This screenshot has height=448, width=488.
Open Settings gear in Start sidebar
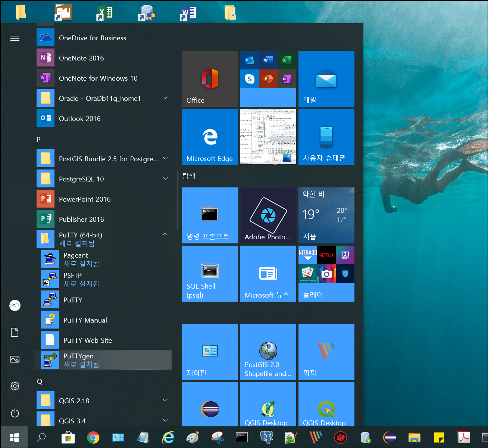(x=15, y=386)
